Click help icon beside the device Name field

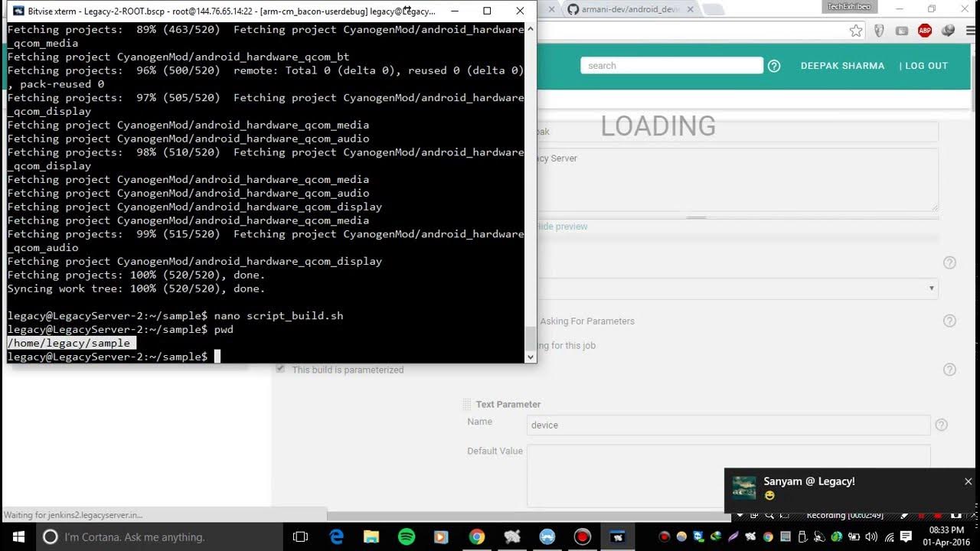(942, 425)
